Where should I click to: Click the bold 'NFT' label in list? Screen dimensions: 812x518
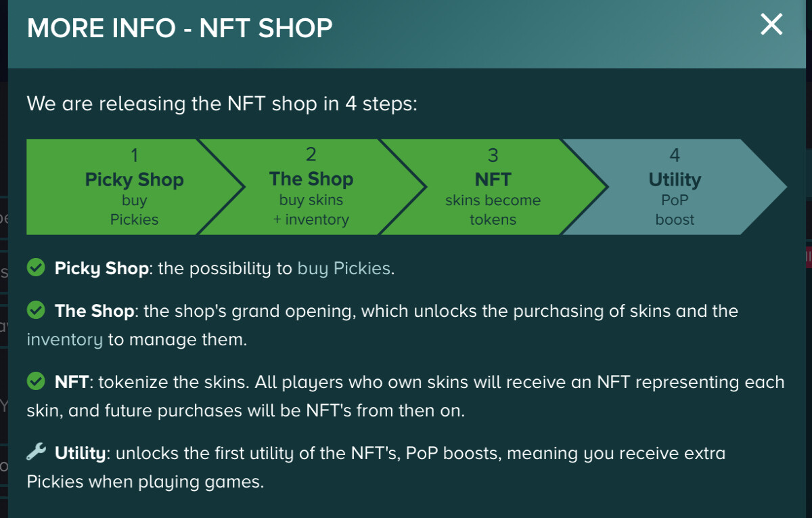72,382
